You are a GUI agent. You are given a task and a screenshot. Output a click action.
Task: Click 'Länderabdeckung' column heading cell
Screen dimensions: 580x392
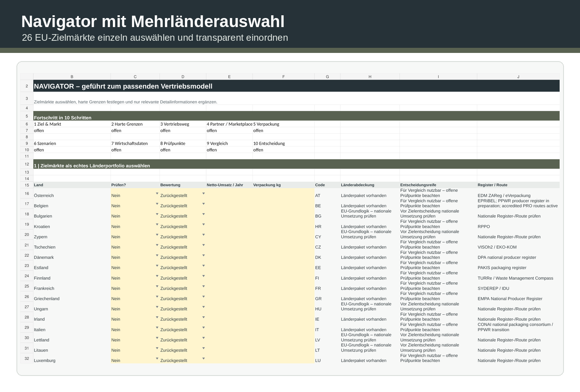(x=370, y=185)
